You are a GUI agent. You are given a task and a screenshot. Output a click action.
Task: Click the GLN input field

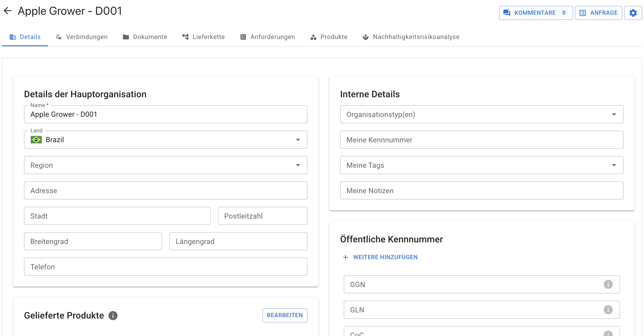pyautogui.click(x=481, y=310)
